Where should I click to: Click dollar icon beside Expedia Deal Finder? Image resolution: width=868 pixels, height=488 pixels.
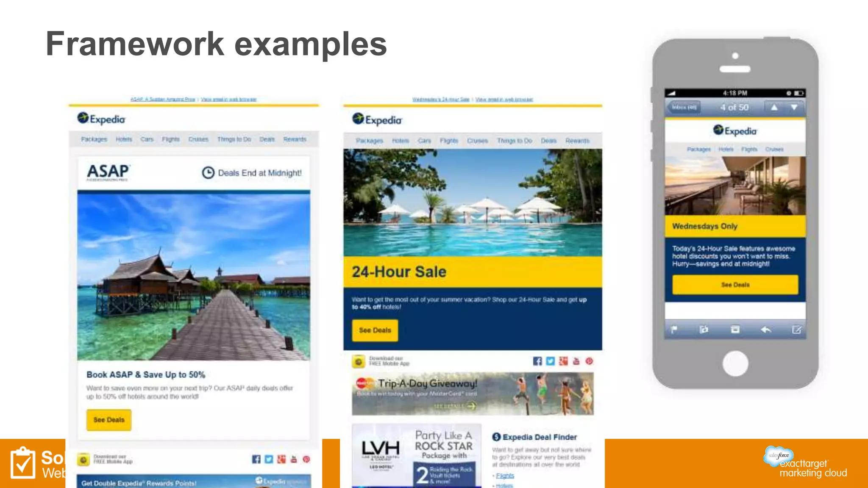tap(496, 437)
